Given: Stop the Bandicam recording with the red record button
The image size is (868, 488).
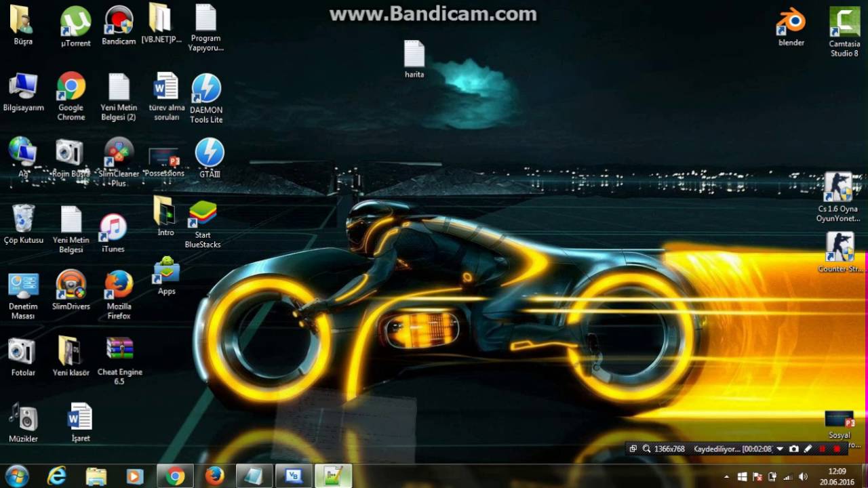Looking at the screenshot, I should pos(837,449).
